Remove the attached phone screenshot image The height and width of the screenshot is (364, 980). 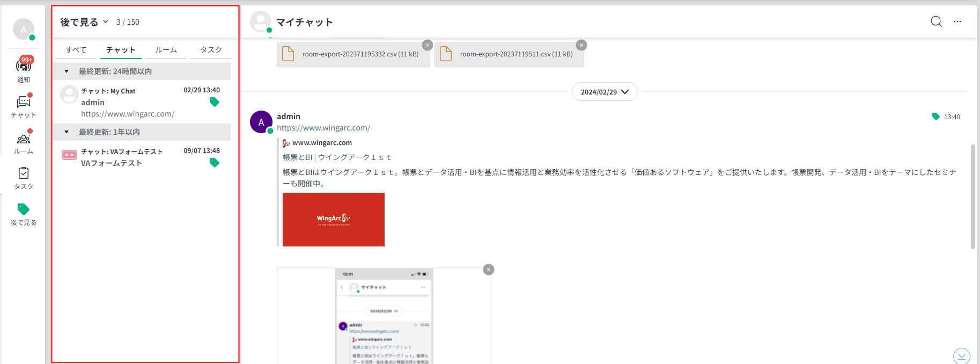pyautogui.click(x=489, y=270)
